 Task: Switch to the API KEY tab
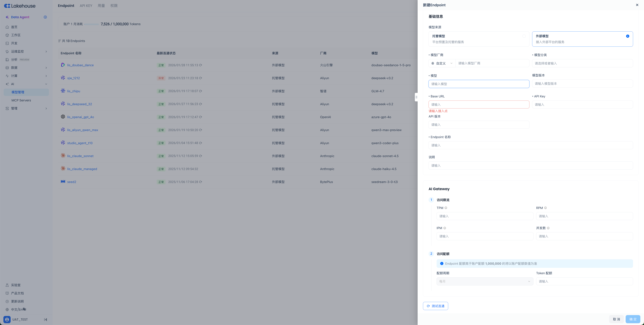tap(86, 6)
